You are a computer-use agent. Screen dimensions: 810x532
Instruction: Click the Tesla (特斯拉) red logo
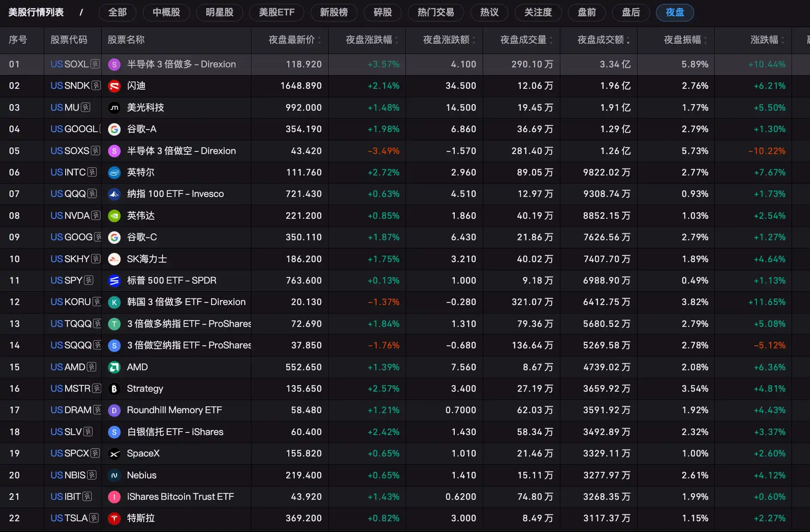tap(114, 518)
